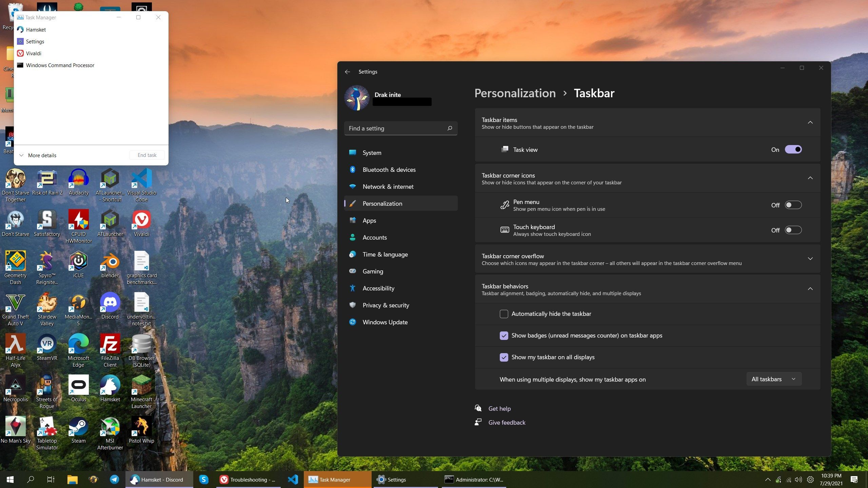Open DB Browser (SQLite) desktop icon
The height and width of the screenshot is (488, 868).
coord(141,350)
